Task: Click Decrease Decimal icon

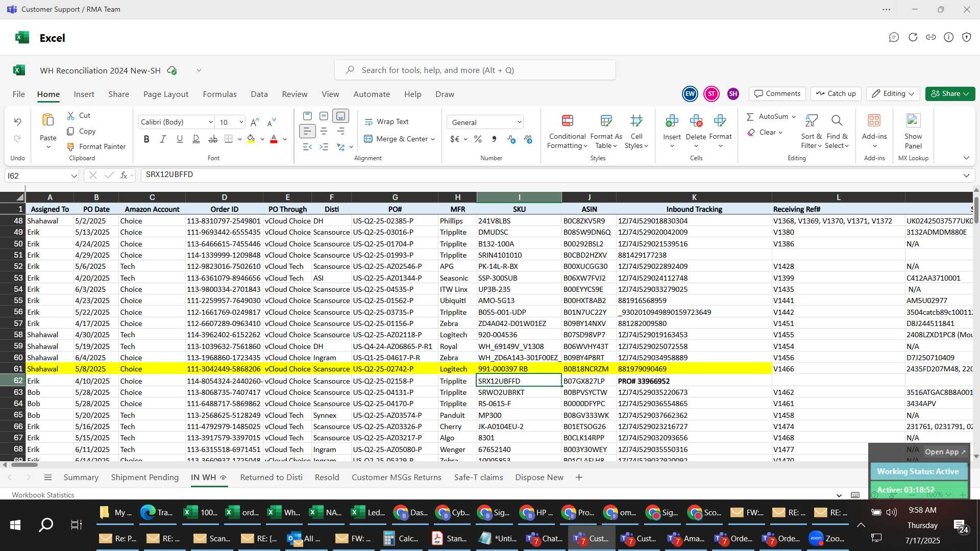Action: click(528, 139)
